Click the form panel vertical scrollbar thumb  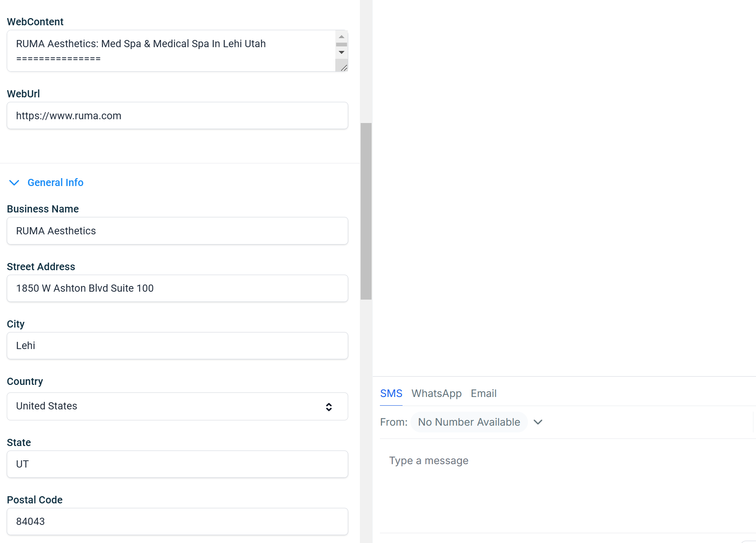point(366,211)
